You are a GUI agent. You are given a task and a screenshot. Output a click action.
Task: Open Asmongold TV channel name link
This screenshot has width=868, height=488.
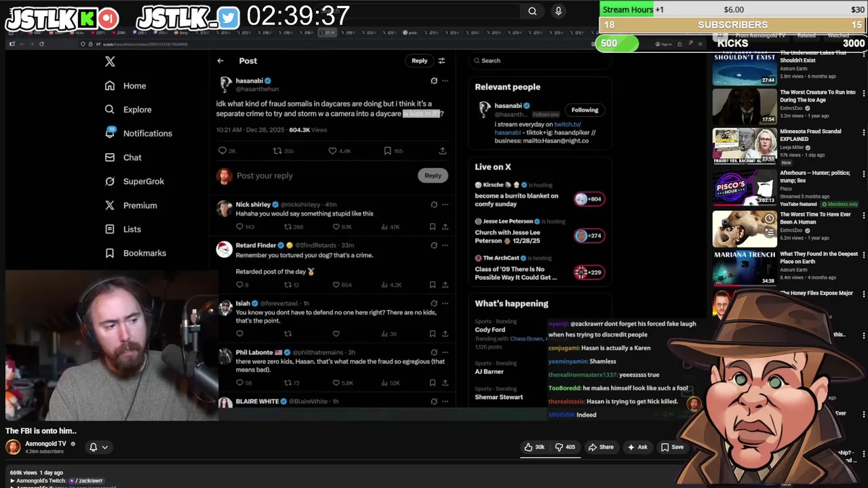[45, 444]
